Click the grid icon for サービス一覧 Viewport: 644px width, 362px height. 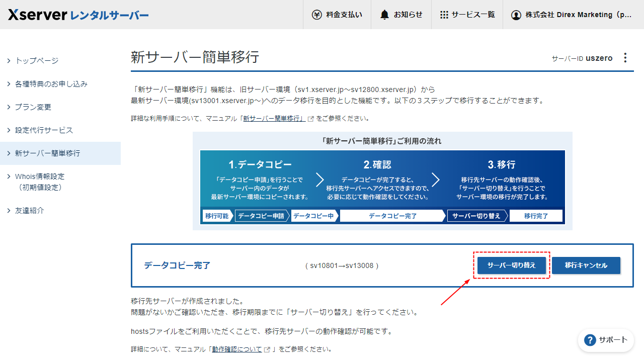click(444, 15)
